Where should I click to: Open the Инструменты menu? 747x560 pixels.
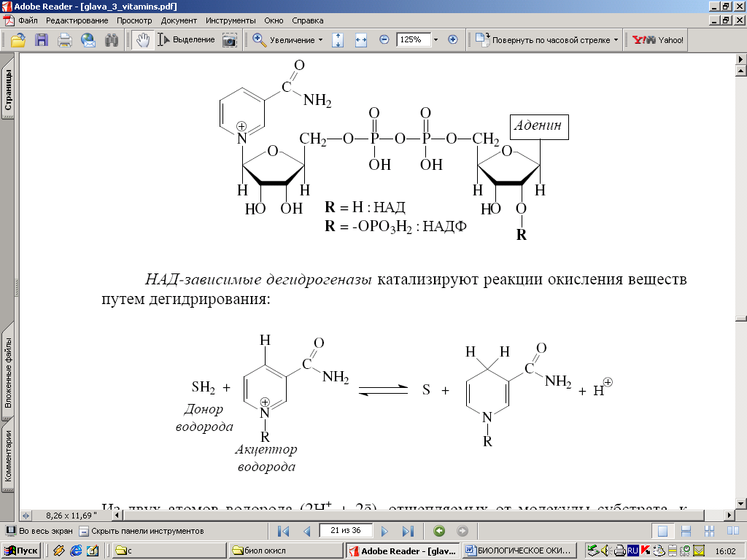[x=231, y=20]
